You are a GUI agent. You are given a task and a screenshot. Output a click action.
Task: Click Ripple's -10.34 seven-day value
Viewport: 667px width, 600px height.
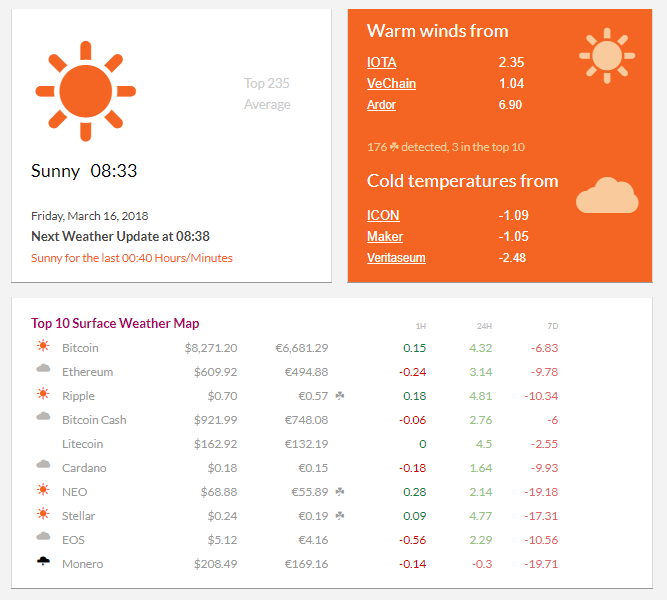[541, 396]
